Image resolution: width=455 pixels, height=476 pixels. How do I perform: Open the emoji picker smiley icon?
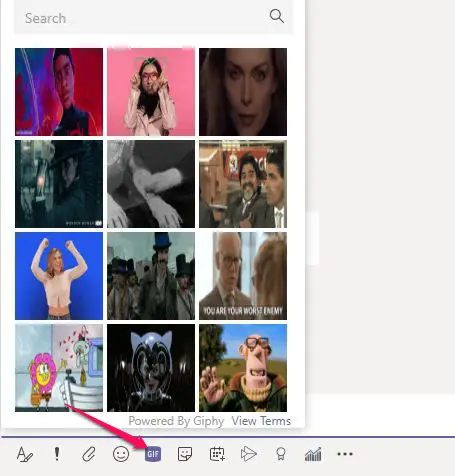(x=121, y=454)
